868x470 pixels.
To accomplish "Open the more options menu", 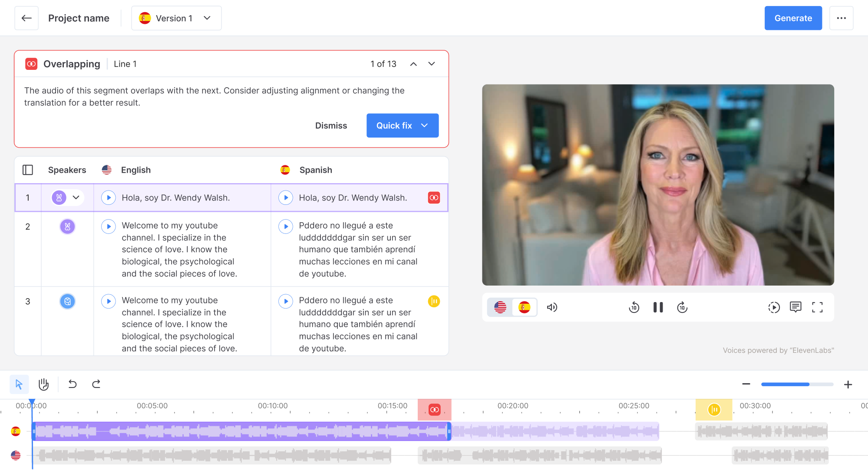I will point(841,18).
